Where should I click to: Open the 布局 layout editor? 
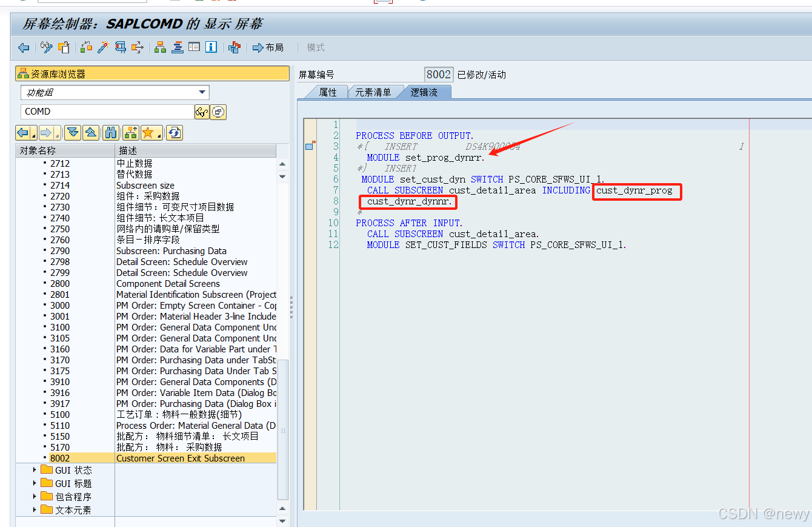(x=268, y=47)
